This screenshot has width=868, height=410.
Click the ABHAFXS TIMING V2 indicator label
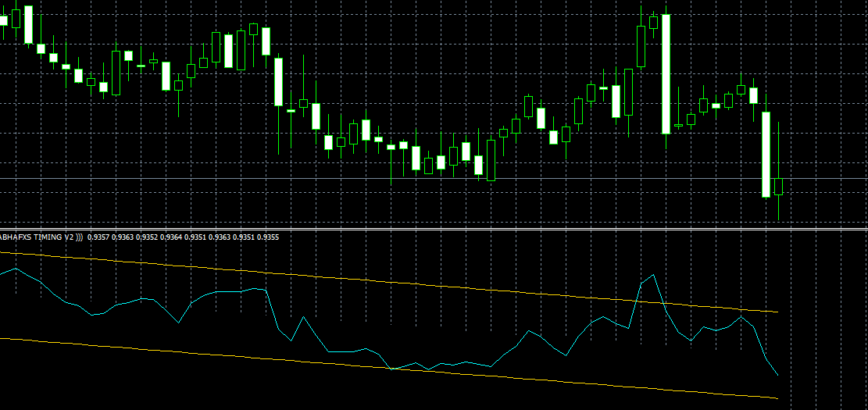[x=41, y=237]
